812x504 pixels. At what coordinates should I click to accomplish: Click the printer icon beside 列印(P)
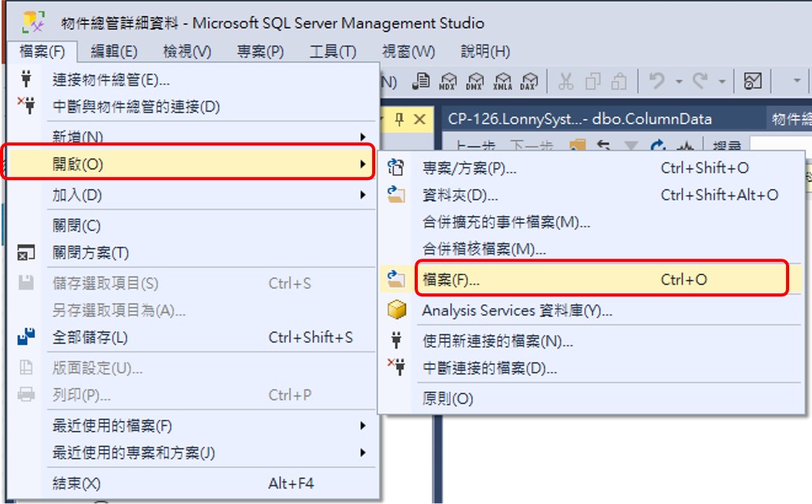click(x=26, y=395)
